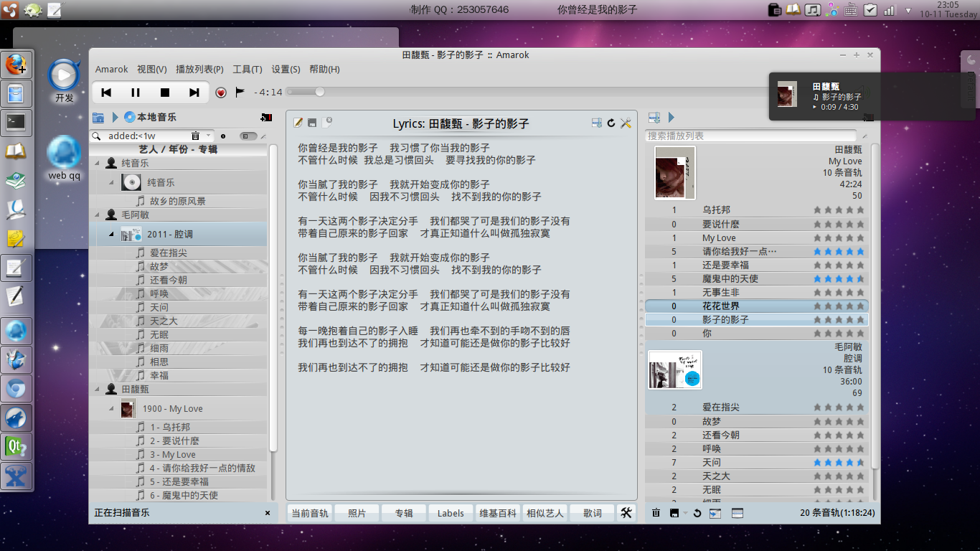
Task: Select 天问 in the collection tree
Action: tap(159, 307)
